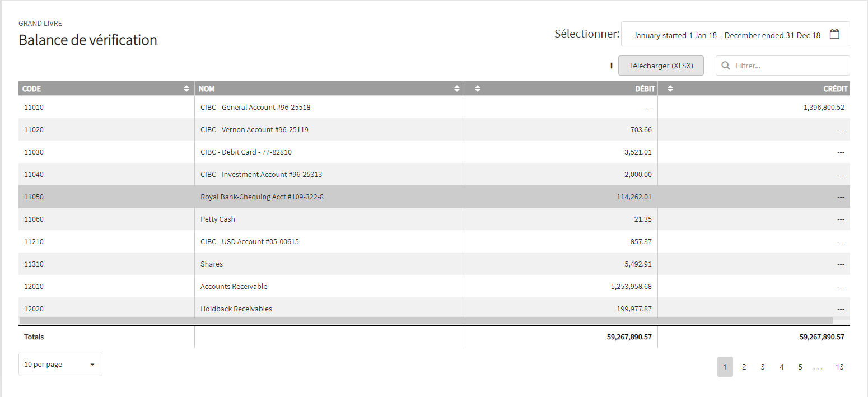The width and height of the screenshot is (868, 397).
Task: Jump to last page 13
Action: click(839, 367)
